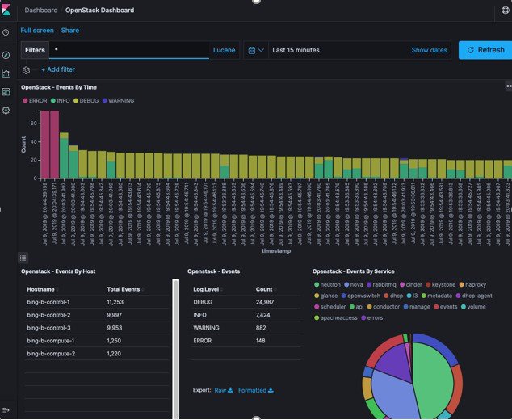512x420 pixels.
Task: Click bing-b-compute-1 hostname cell
Action: coord(51,341)
